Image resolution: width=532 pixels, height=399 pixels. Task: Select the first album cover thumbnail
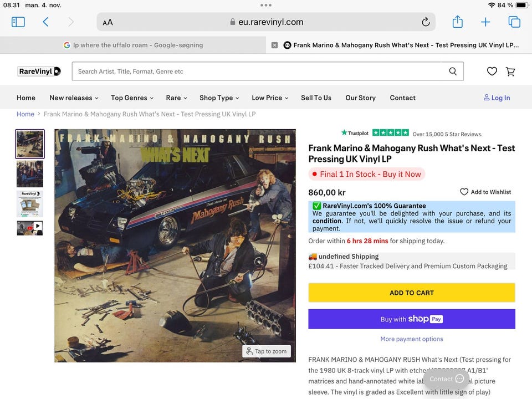[30, 144]
